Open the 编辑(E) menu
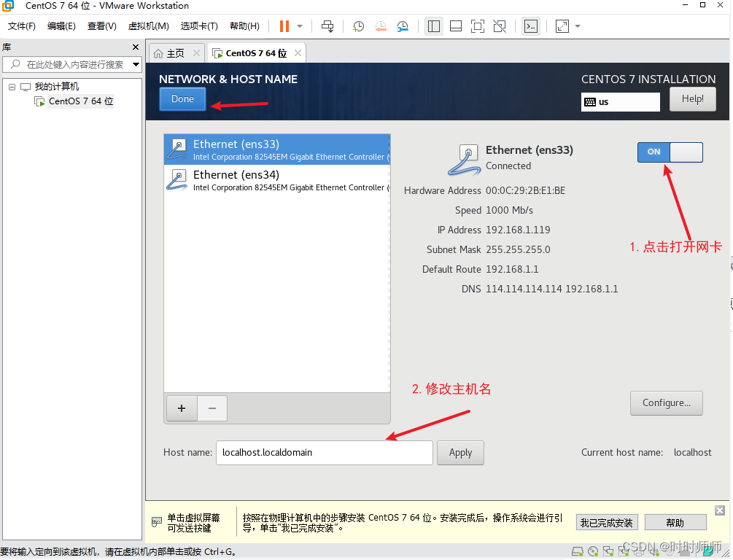733x560 pixels. (61, 26)
